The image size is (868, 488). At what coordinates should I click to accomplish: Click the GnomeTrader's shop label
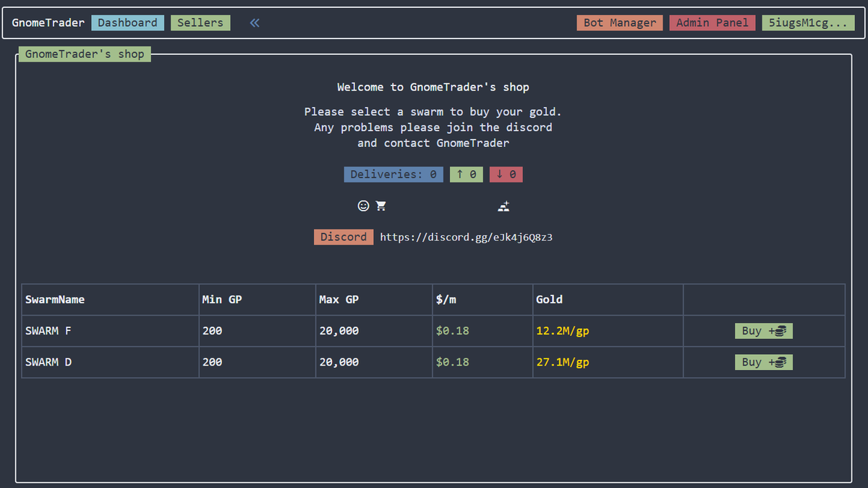tap(84, 54)
